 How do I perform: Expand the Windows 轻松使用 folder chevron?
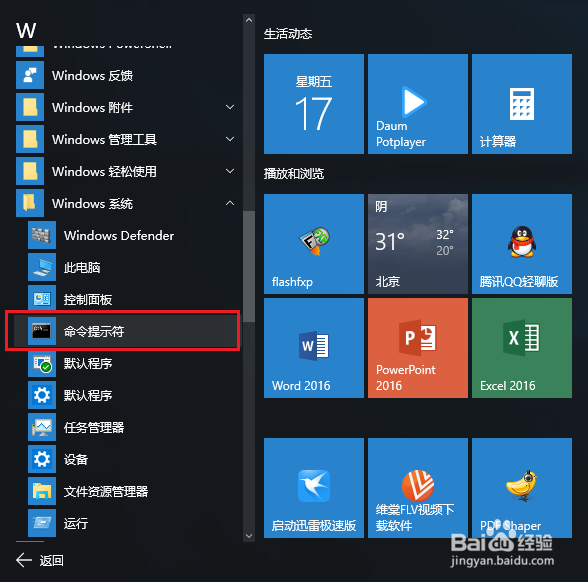point(230,171)
